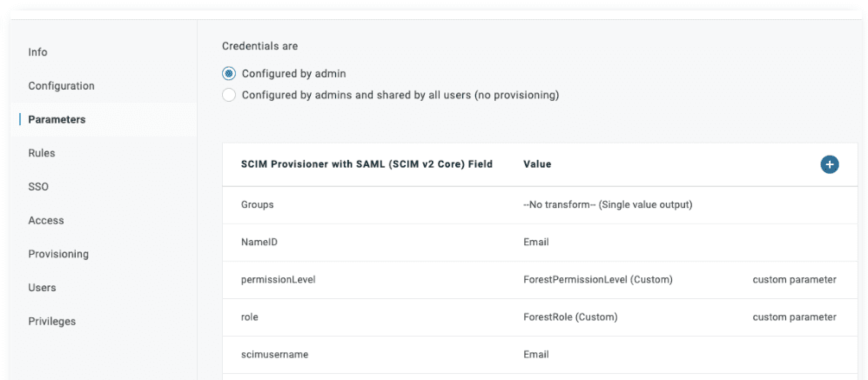Switch to the Rules tab

click(x=42, y=153)
